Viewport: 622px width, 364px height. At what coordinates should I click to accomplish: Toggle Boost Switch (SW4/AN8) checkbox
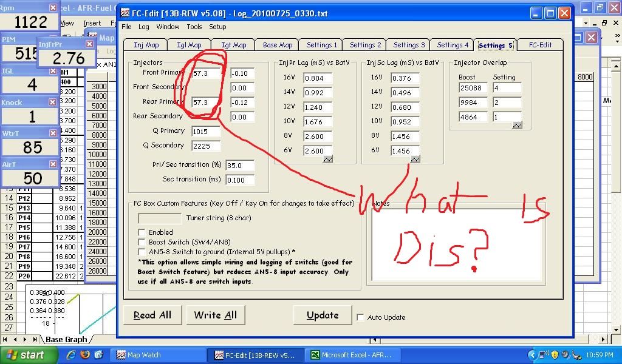(x=142, y=242)
